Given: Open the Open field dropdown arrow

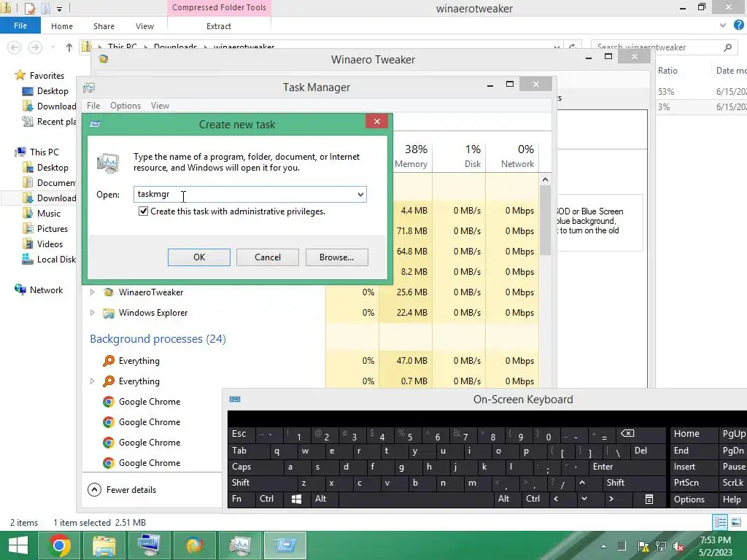Looking at the screenshot, I should click(x=360, y=194).
